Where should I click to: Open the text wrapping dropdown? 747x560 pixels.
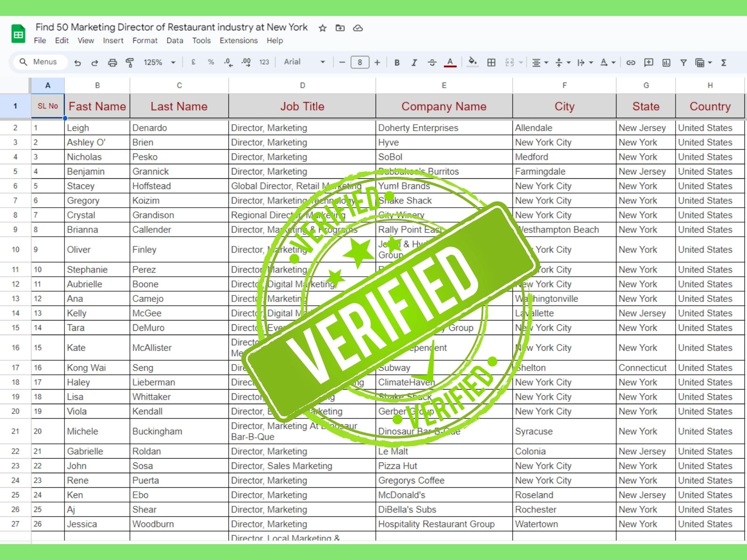pyautogui.click(x=585, y=63)
